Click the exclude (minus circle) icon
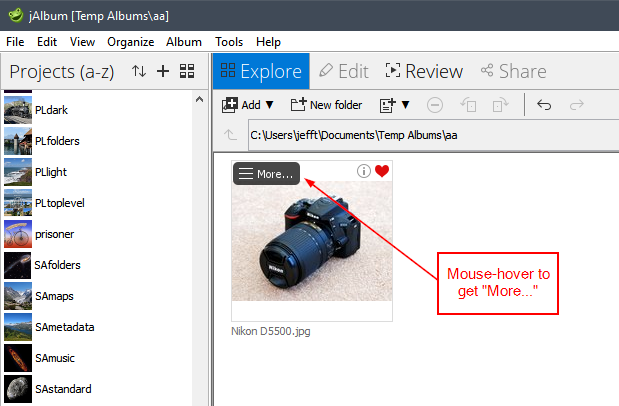Screen dimensions: 619x406 435,105
